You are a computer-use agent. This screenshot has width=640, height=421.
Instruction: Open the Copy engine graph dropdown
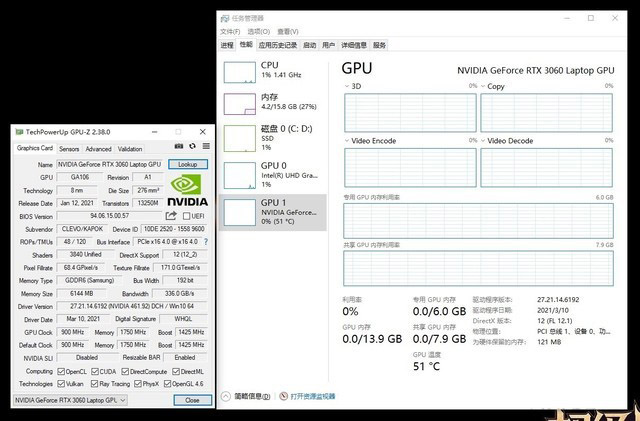(x=483, y=86)
